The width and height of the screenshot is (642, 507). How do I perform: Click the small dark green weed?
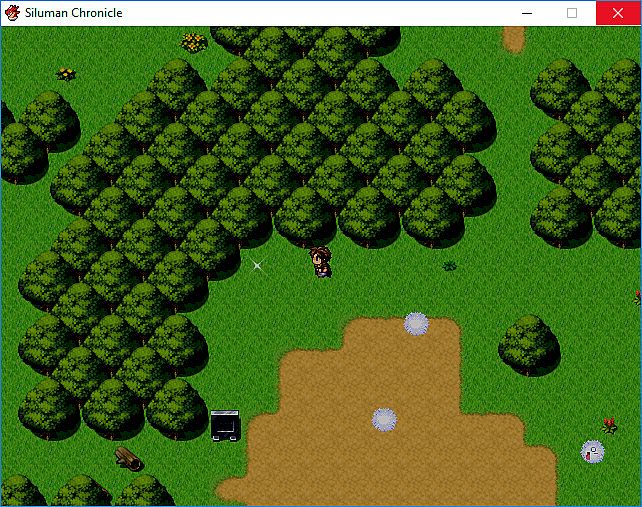(450, 266)
